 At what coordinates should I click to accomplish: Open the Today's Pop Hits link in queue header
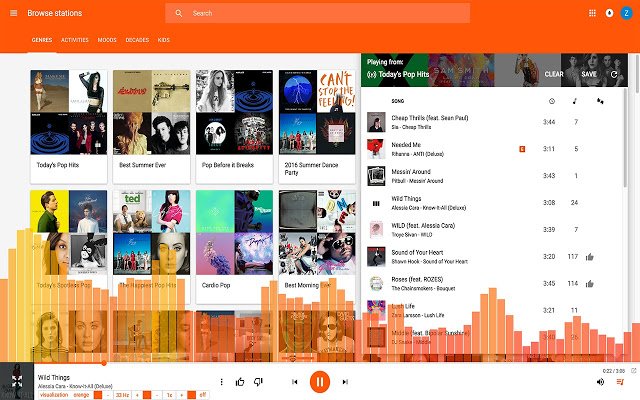404,74
